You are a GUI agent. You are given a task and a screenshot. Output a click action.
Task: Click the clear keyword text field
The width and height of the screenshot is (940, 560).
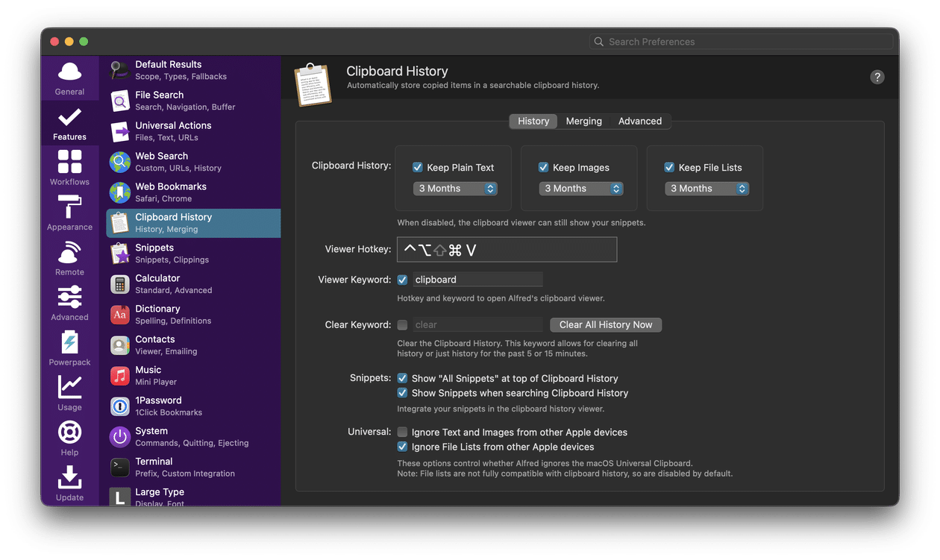click(477, 324)
